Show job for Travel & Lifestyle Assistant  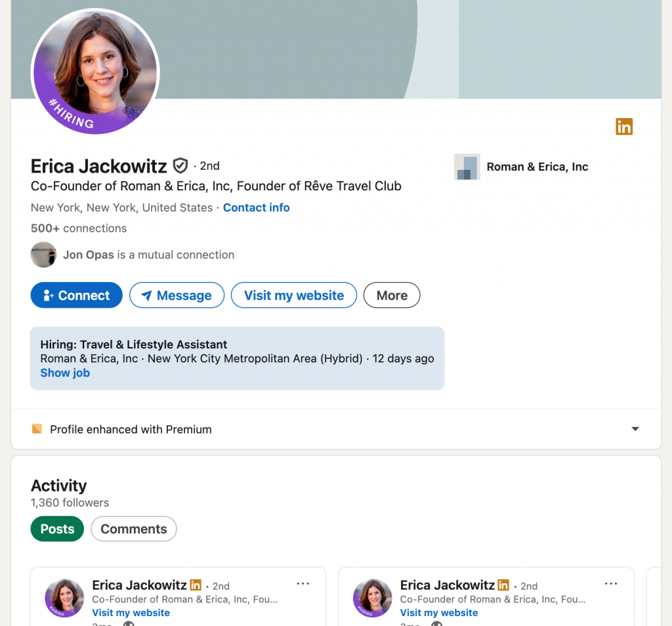pyautogui.click(x=64, y=373)
